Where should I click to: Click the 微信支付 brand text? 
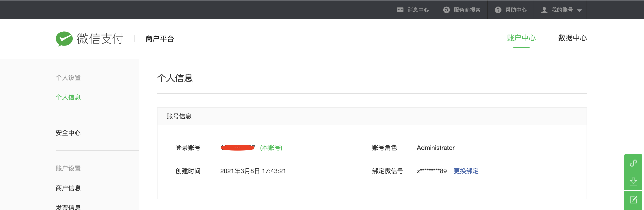tap(100, 39)
